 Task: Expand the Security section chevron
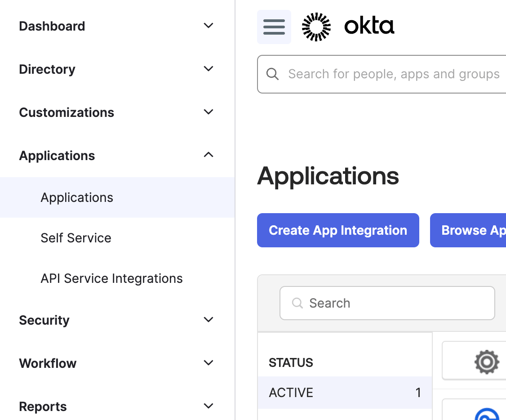209,320
